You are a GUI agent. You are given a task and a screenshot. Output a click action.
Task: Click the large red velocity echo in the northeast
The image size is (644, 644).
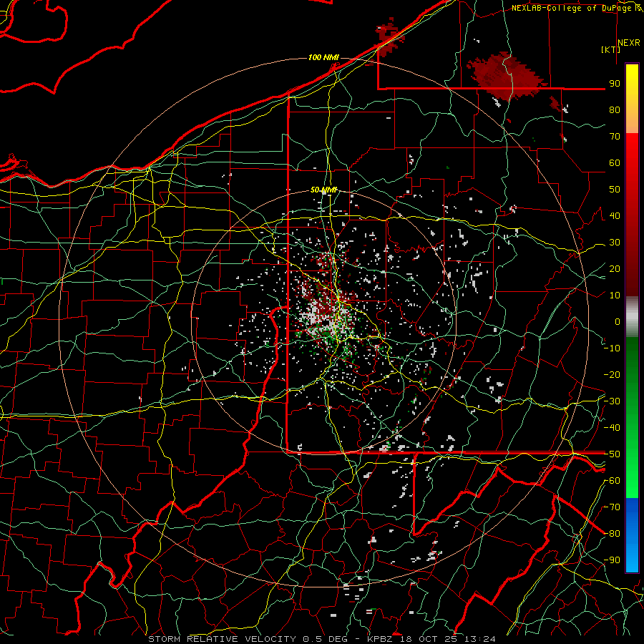508,77
